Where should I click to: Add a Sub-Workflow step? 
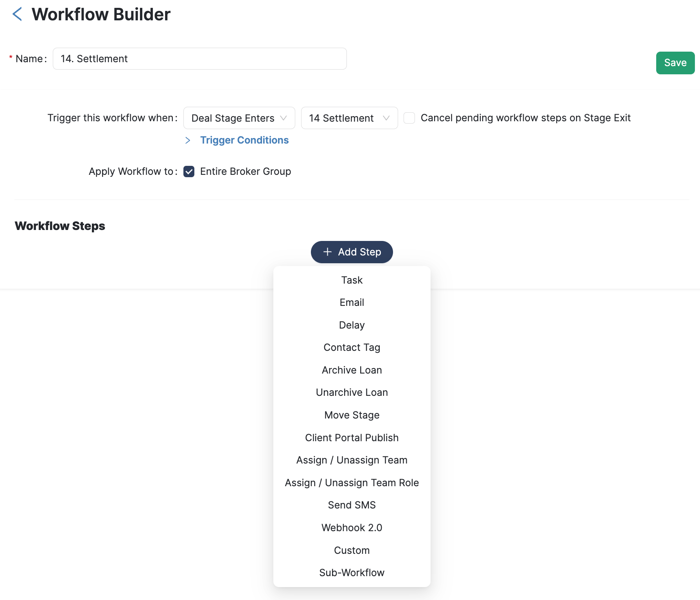pos(352,573)
